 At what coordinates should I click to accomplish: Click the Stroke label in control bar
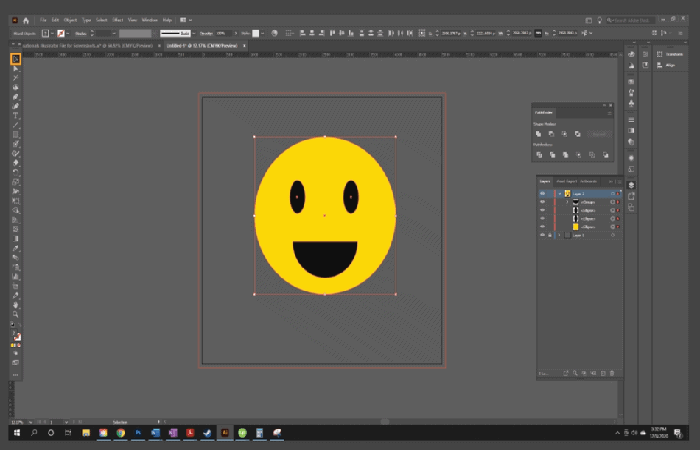[x=81, y=33]
